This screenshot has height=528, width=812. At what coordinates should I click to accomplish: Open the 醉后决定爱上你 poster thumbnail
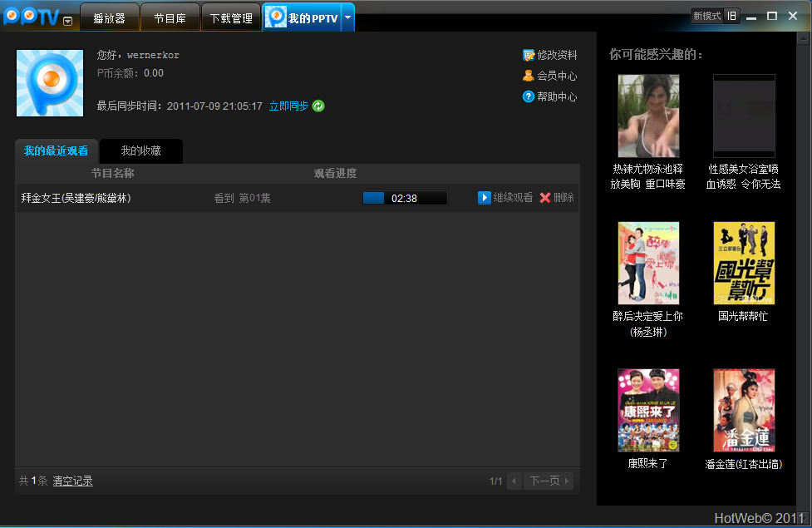point(648,264)
